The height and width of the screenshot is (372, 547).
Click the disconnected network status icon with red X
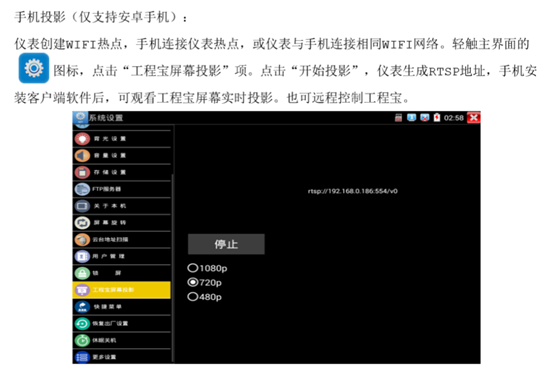pos(425,118)
